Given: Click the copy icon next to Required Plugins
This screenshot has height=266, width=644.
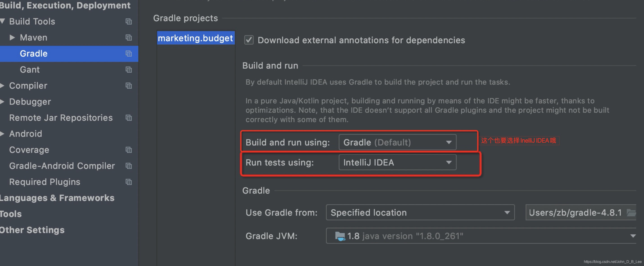Looking at the screenshot, I should [x=129, y=182].
